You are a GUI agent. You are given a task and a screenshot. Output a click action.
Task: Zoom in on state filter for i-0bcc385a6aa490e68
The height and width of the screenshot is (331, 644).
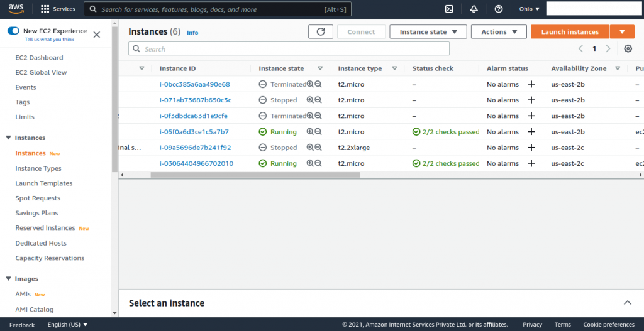[310, 84]
